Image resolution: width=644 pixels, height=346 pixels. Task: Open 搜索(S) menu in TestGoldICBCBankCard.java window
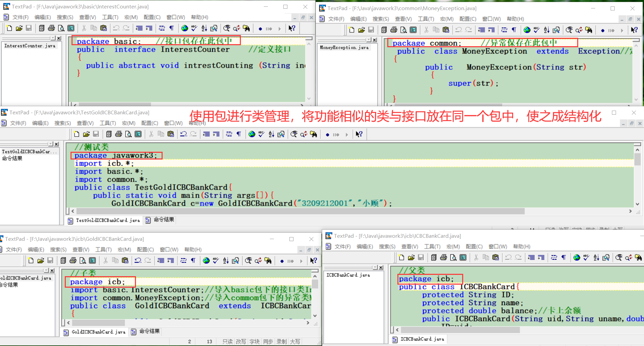point(63,123)
